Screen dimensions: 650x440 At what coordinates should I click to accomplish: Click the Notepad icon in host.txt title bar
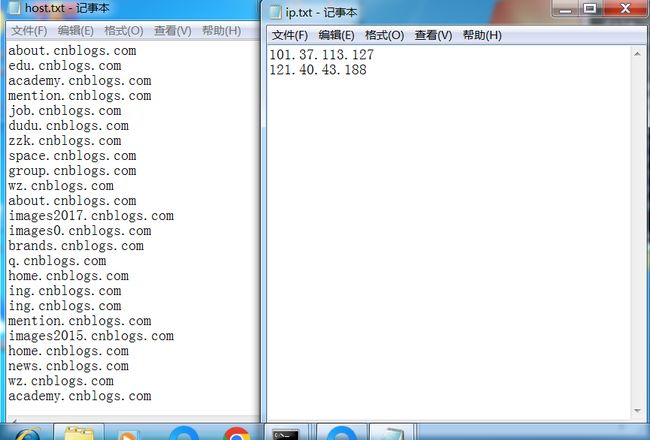(x=15, y=8)
